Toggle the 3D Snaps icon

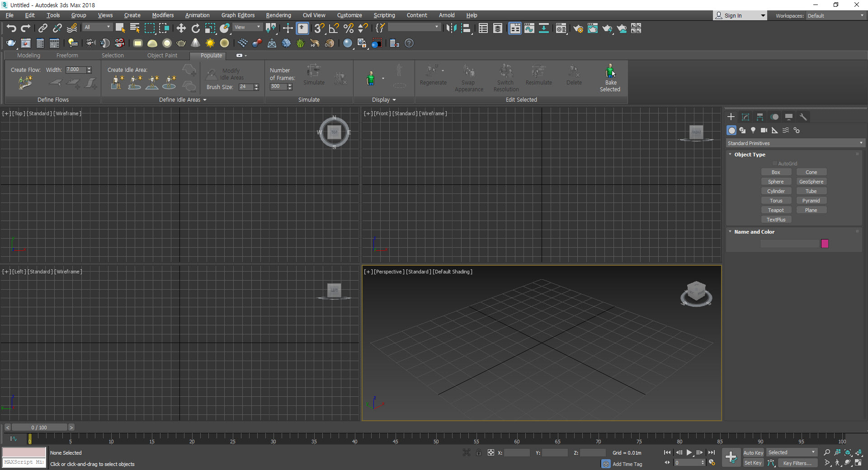pyautogui.click(x=319, y=28)
